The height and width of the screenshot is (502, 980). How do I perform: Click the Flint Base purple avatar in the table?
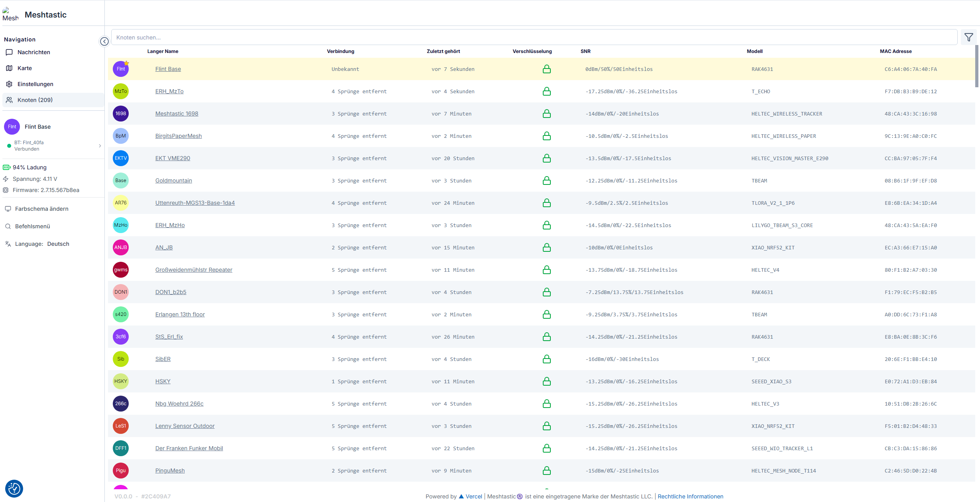click(121, 69)
